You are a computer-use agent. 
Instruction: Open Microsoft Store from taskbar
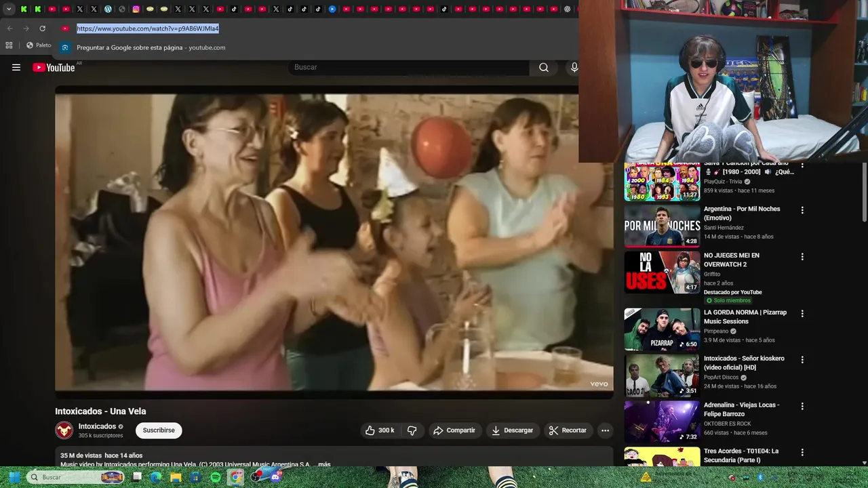point(195,477)
